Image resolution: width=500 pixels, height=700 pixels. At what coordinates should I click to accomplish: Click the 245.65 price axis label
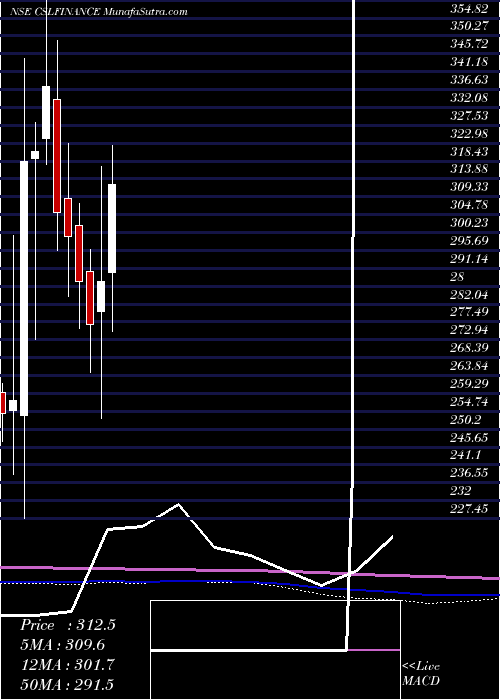469,437
